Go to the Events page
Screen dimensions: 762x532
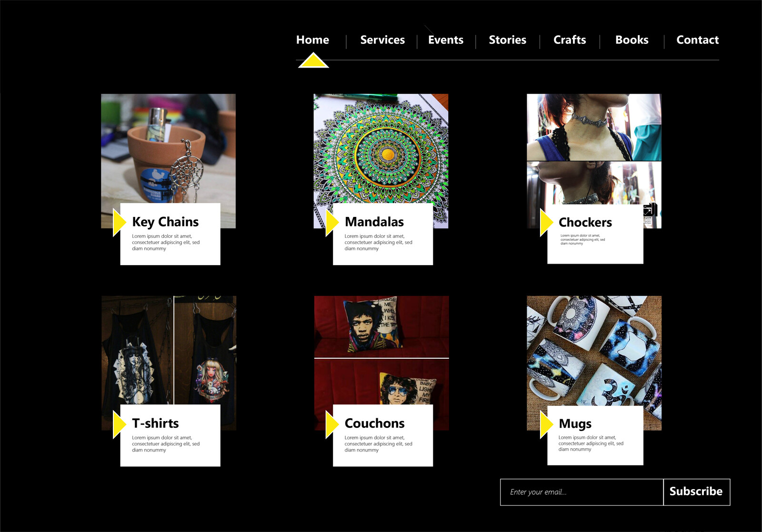tap(446, 40)
